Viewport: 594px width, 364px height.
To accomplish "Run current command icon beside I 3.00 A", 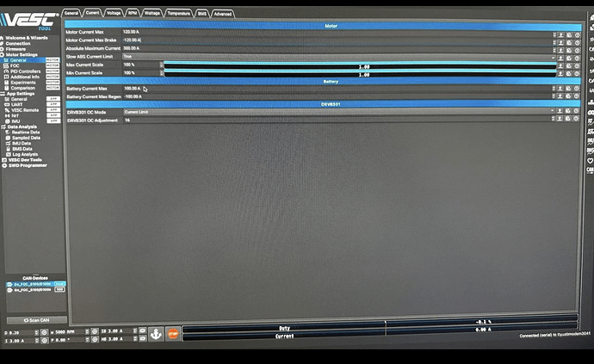I will [x=44, y=341].
